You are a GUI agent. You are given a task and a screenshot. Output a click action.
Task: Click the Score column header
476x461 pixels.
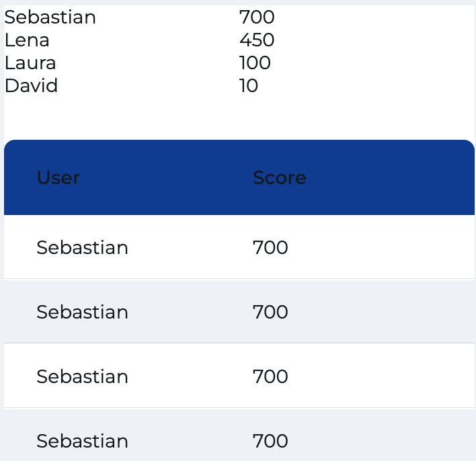279,177
